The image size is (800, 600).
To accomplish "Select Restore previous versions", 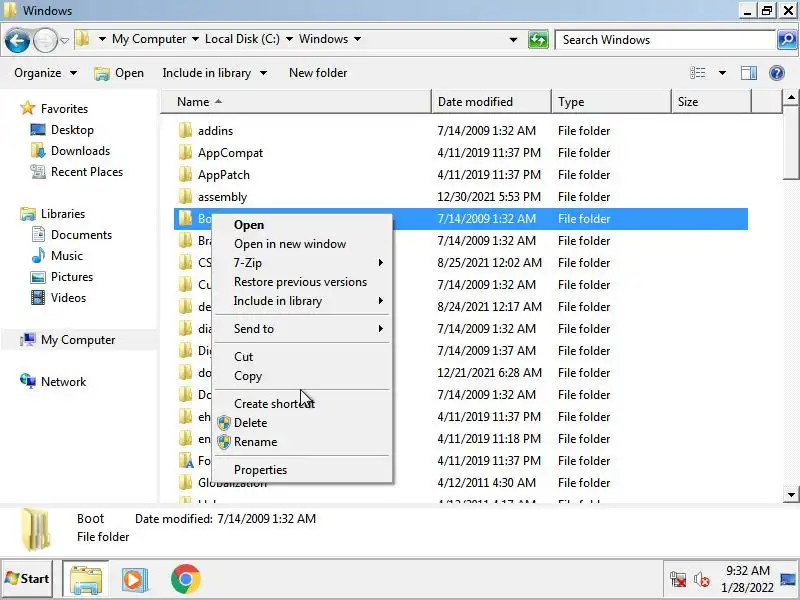I will [303, 282].
